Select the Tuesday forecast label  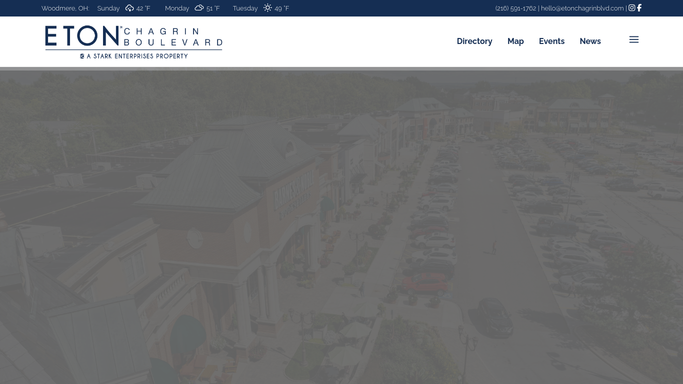point(245,8)
